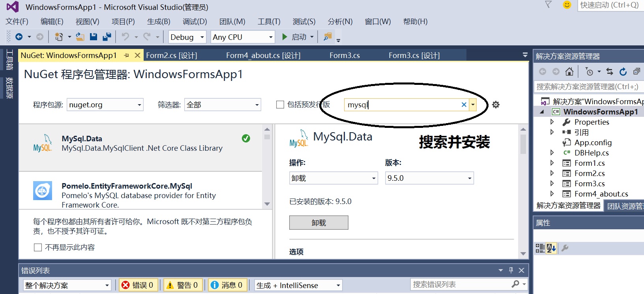
Task: Open the 生成(B) menu
Action: (x=159, y=21)
